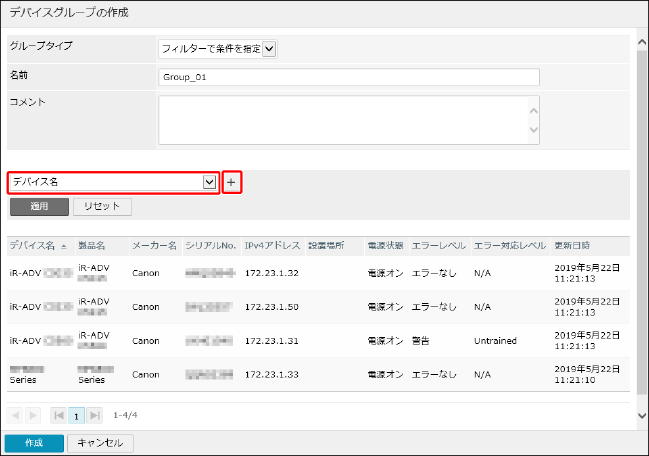Click sort arrow beside デバイス名 column header
This screenshot has width=649, height=456.
pyautogui.click(x=65, y=246)
